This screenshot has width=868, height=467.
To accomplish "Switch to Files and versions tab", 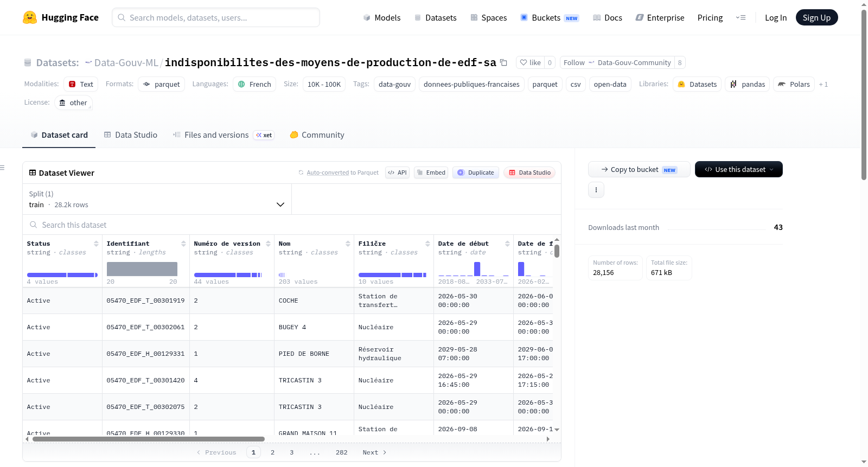I will tap(223, 135).
